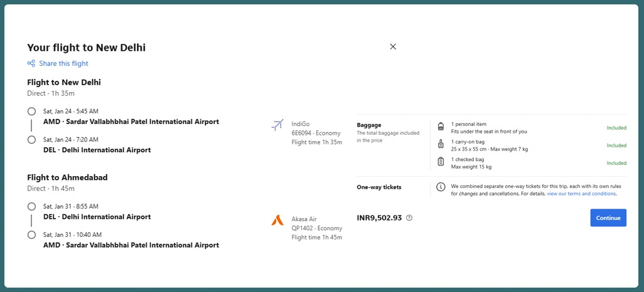The width and height of the screenshot is (644, 292).
Task: Click the IndiGo airline logo
Action: point(277,125)
